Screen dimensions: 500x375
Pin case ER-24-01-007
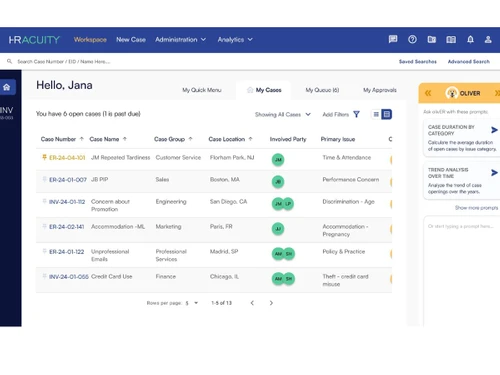tap(44, 179)
